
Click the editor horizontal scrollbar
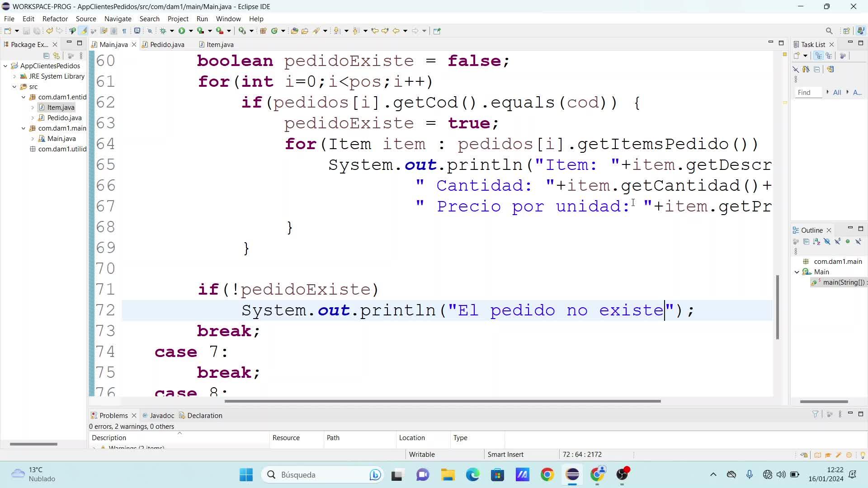click(442, 401)
